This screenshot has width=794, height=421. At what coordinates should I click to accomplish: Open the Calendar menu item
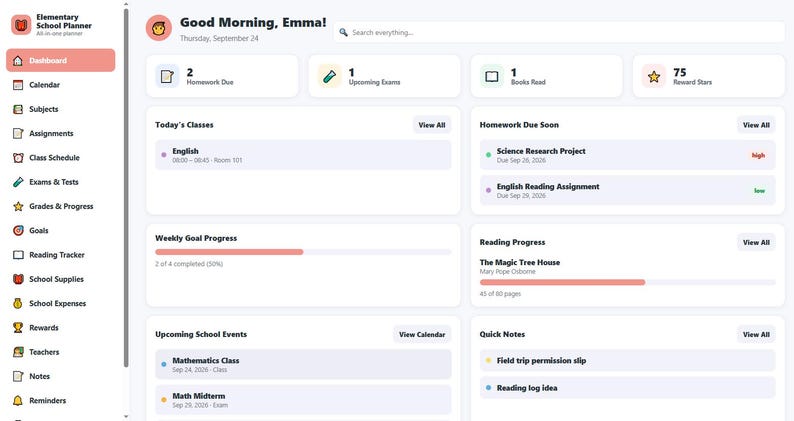point(61,85)
